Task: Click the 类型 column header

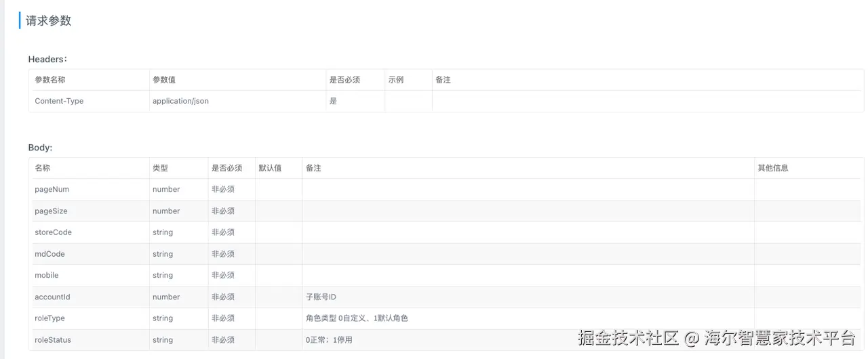Action: 160,168
